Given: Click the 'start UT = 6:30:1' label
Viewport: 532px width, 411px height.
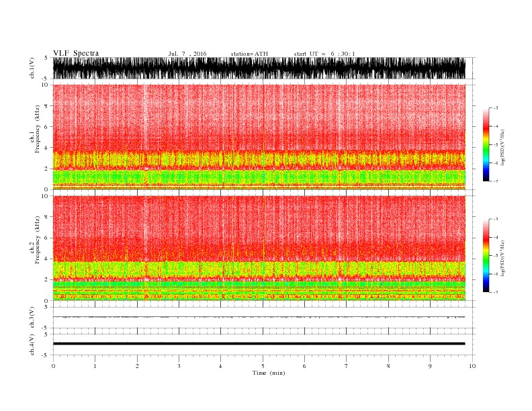Looking at the screenshot, I should [324, 54].
